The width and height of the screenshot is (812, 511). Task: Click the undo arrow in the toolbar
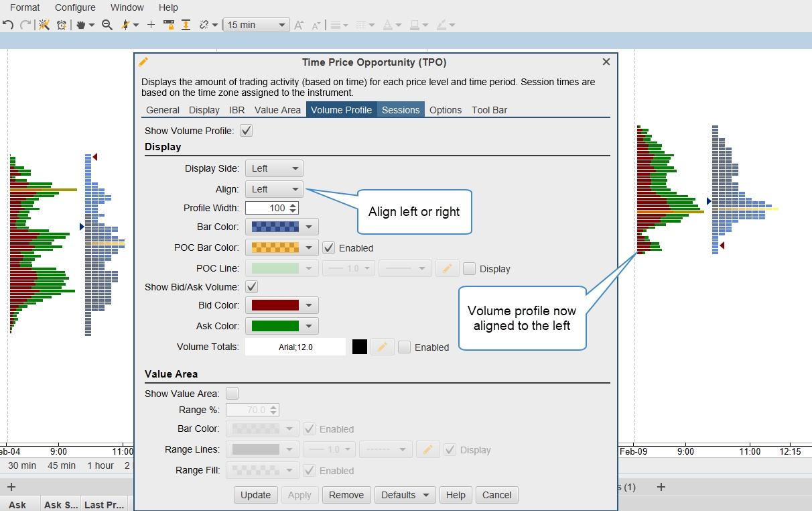pos(8,25)
